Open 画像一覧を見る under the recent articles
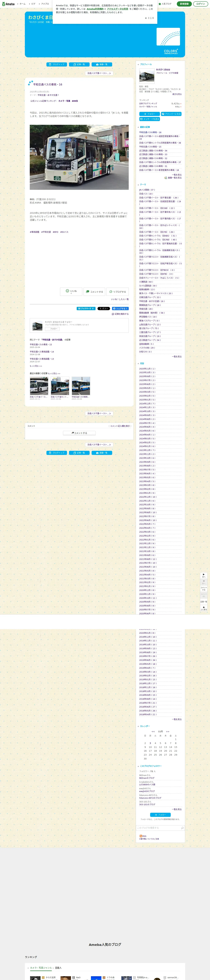Viewport: 210px width, 980px height. [x=173, y=178]
